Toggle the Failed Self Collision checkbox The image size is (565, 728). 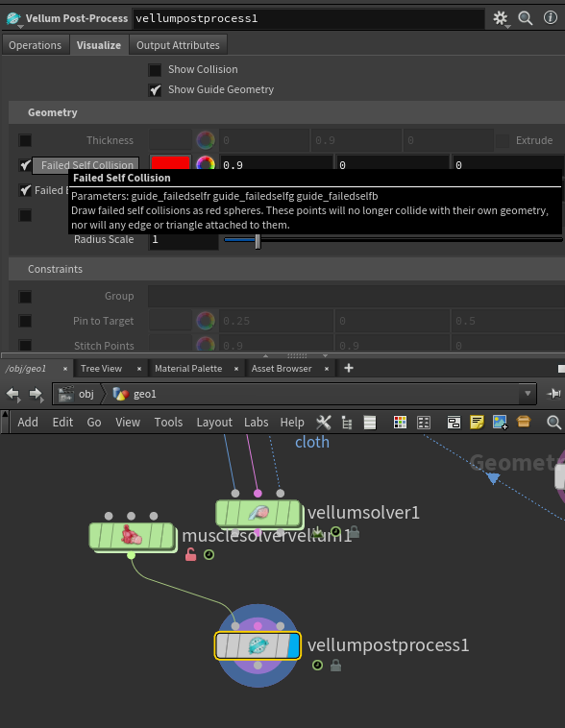(x=25, y=165)
